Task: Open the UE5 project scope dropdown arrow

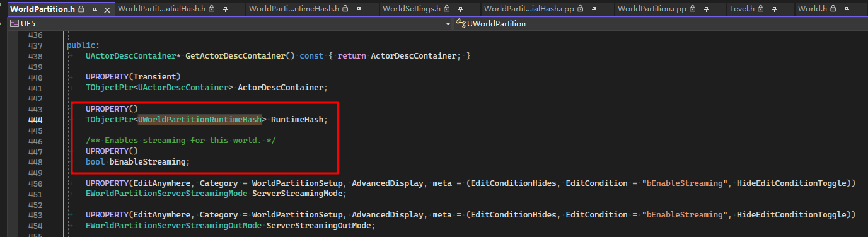Action: [448, 24]
